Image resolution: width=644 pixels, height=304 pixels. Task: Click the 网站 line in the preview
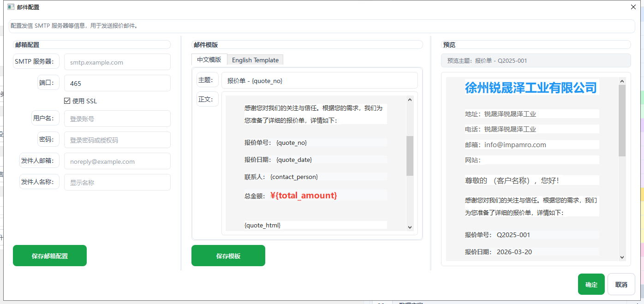[x=473, y=160]
